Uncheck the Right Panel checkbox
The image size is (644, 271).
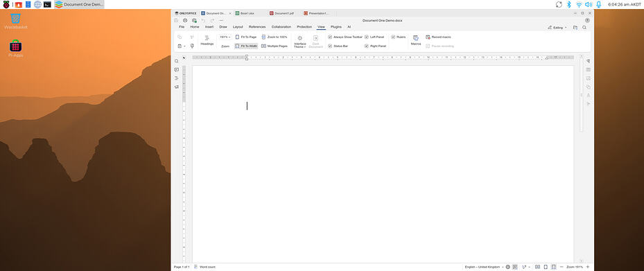366,46
